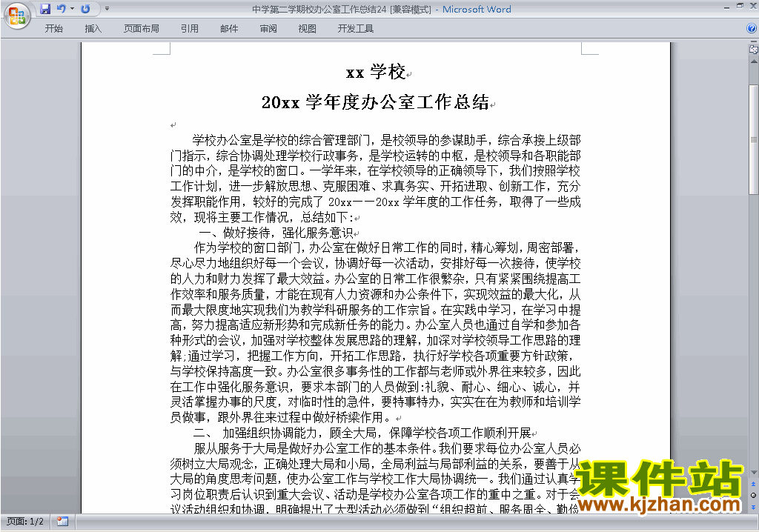Switch to the 开始 ribbon tab
759x532 pixels.
coord(53,29)
